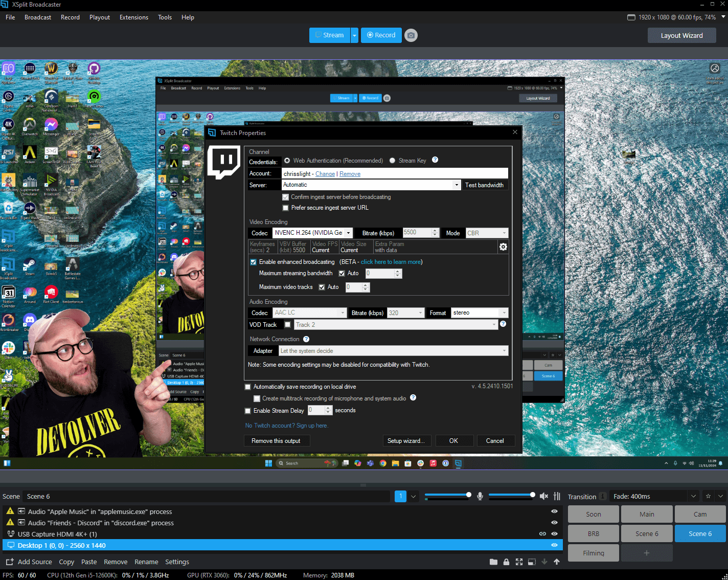Image resolution: width=728 pixels, height=580 pixels.
Task: Open the audio mixer sliders icon
Action: (x=557, y=496)
